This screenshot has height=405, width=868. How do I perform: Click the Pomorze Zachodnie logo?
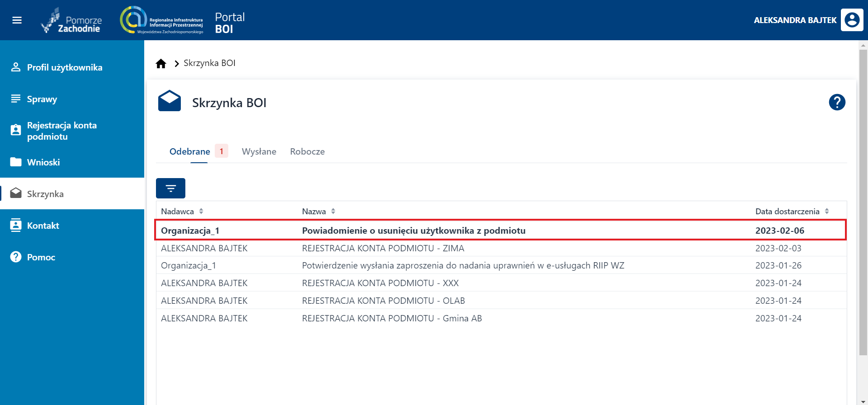click(72, 21)
